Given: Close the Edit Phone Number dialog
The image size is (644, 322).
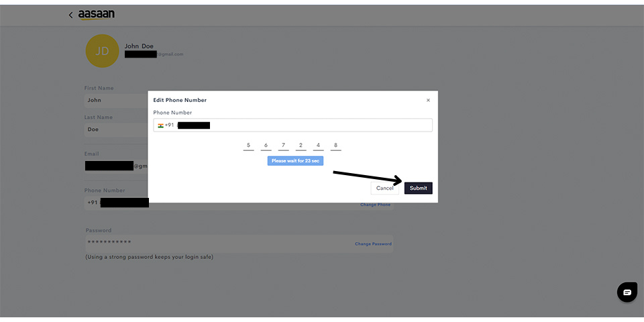Looking at the screenshot, I should point(428,100).
